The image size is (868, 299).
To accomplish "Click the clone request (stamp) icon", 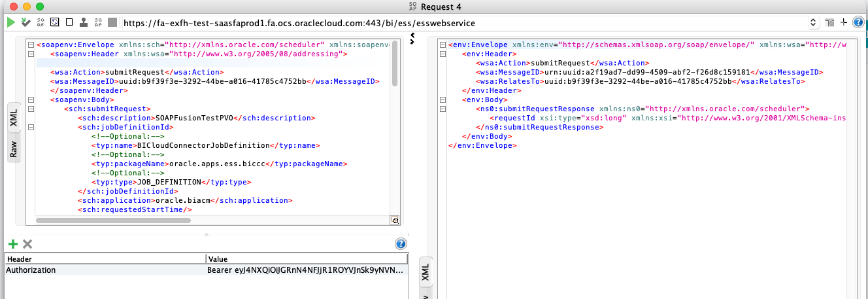I will tap(84, 22).
